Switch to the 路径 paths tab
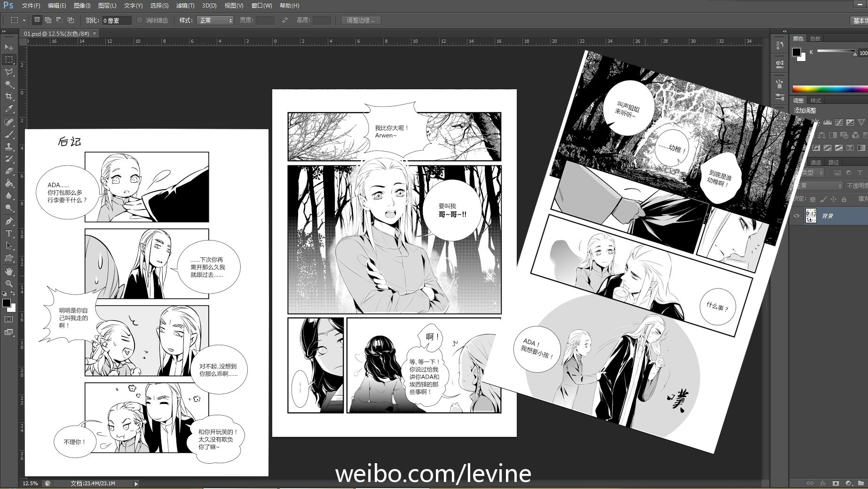868x489 pixels. pos(834,163)
